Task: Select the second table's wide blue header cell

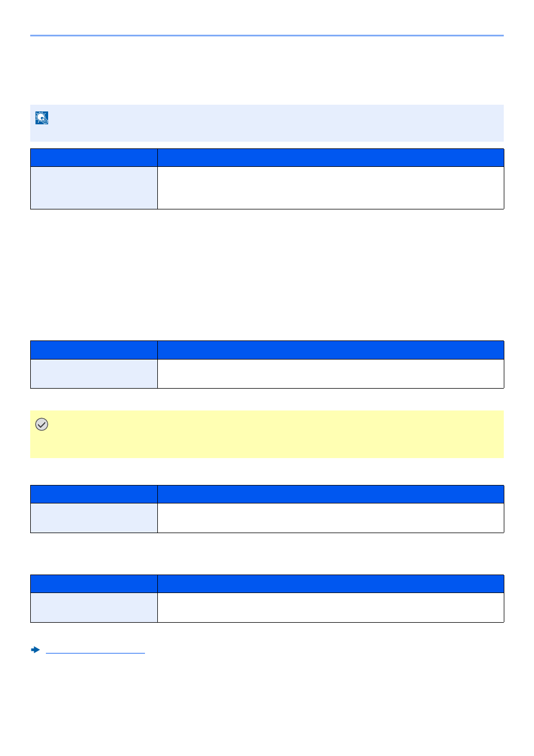Action: point(330,350)
